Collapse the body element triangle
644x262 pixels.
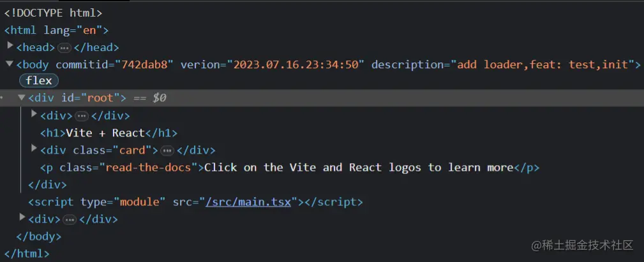coord(10,63)
